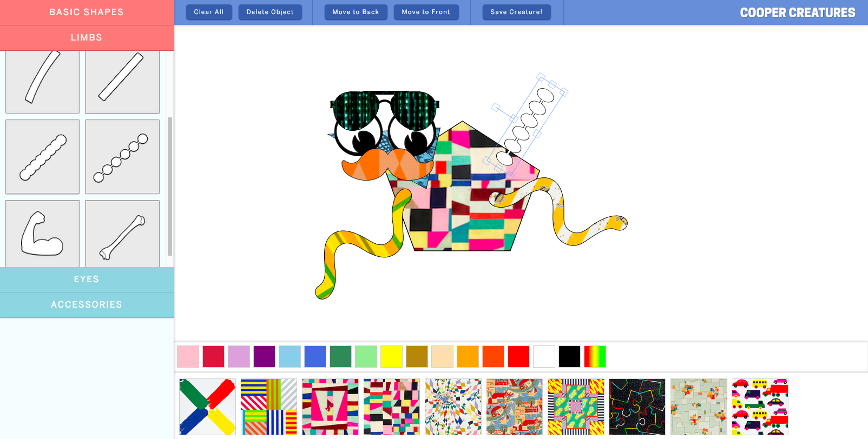Click Move to Front button
Screen dimensions: 868x439
(x=426, y=12)
